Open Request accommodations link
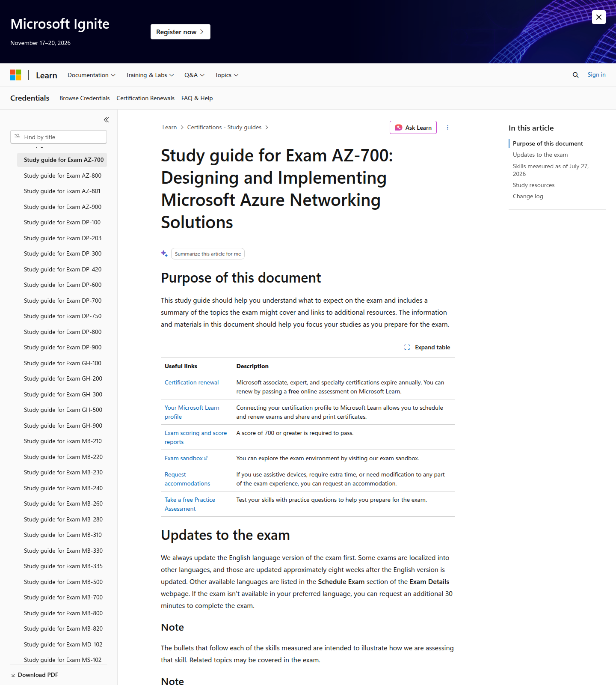616x685 pixels. [x=187, y=479]
